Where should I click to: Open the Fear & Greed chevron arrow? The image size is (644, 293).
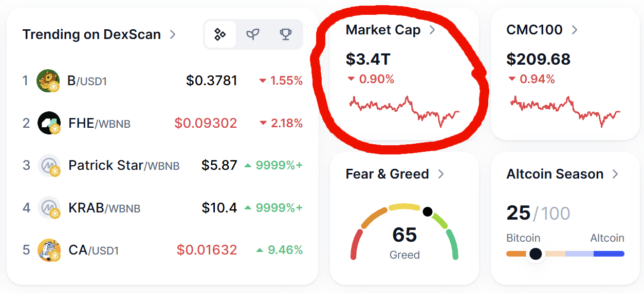coord(440,174)
